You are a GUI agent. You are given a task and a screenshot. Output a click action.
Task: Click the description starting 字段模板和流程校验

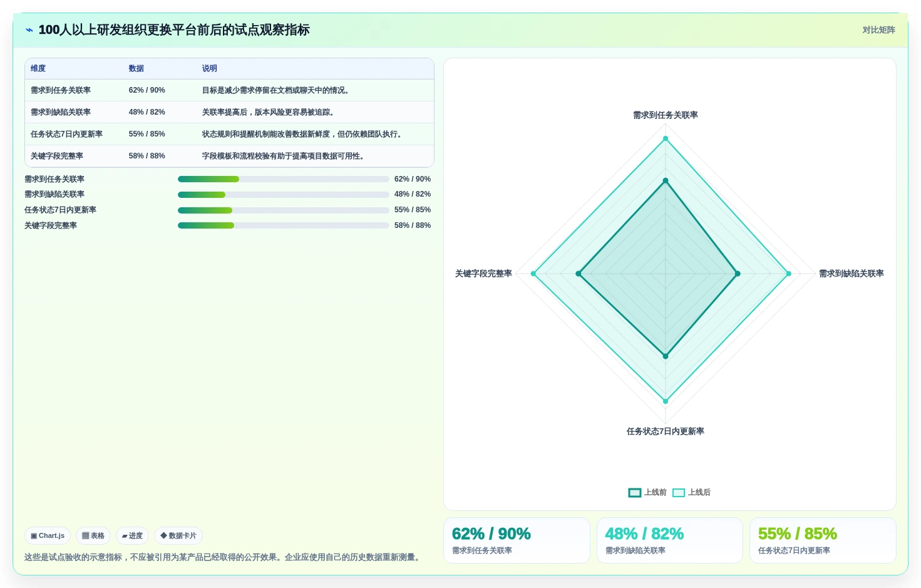click(283, 157)
